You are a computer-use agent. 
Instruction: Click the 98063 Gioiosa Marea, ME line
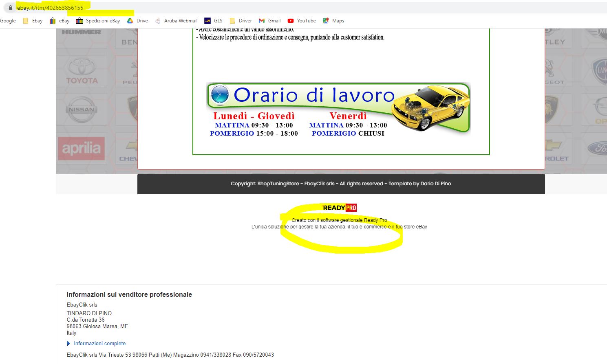pos(97,326)
